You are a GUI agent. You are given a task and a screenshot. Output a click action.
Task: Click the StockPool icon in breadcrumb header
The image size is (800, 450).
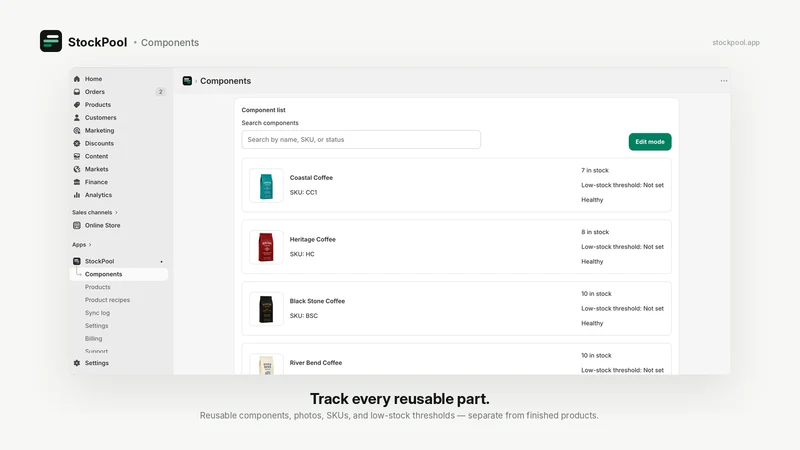pyautogui.click(x=187, y=81)
